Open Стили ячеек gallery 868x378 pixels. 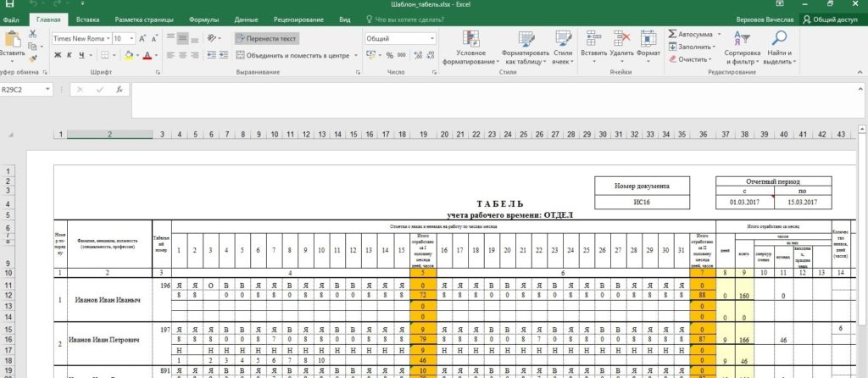click(563, 48)
